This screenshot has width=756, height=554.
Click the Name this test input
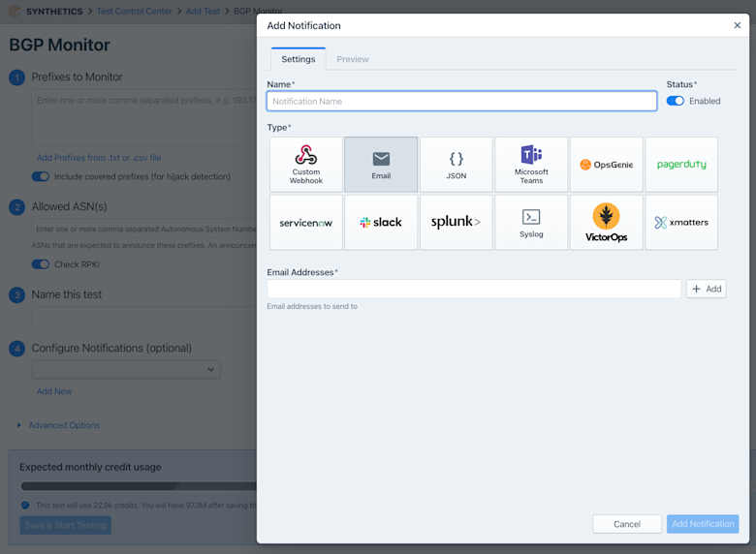click(x=144, y=316)
